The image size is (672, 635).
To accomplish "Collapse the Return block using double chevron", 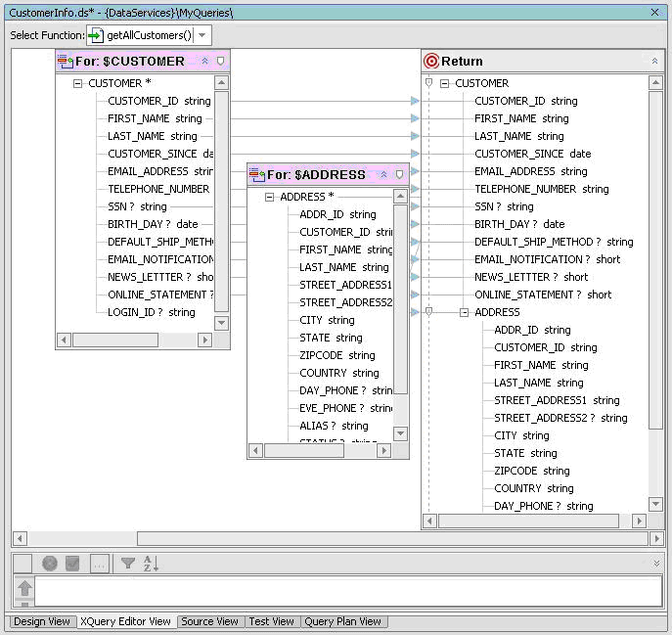I will [654, 62].
